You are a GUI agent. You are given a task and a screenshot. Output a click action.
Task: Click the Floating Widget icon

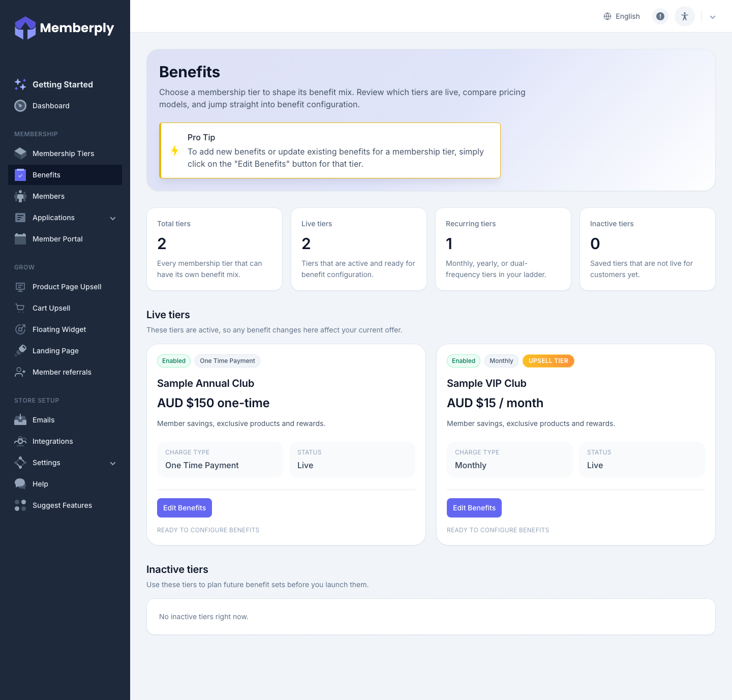(20, 329)
